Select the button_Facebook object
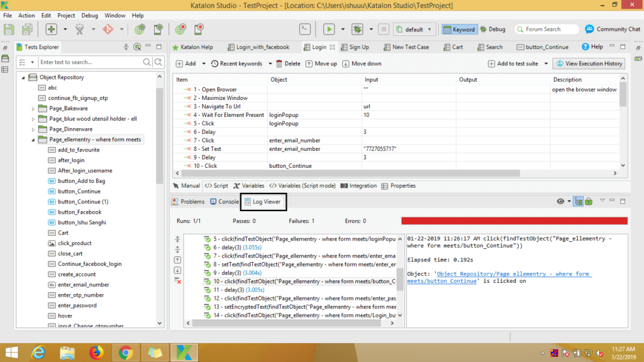Viewport: 644px width, 362px height. (x=79, y=212)
